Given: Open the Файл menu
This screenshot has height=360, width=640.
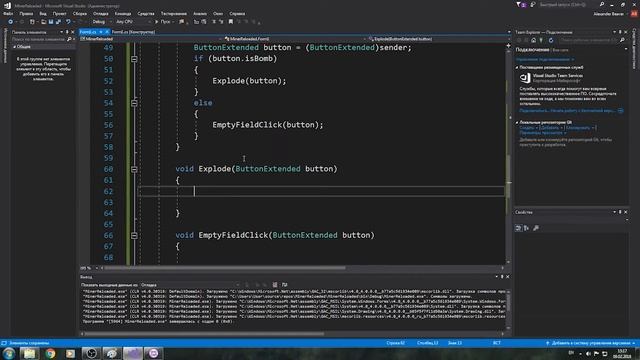Looking at the screenshot, I should (8, 13).
